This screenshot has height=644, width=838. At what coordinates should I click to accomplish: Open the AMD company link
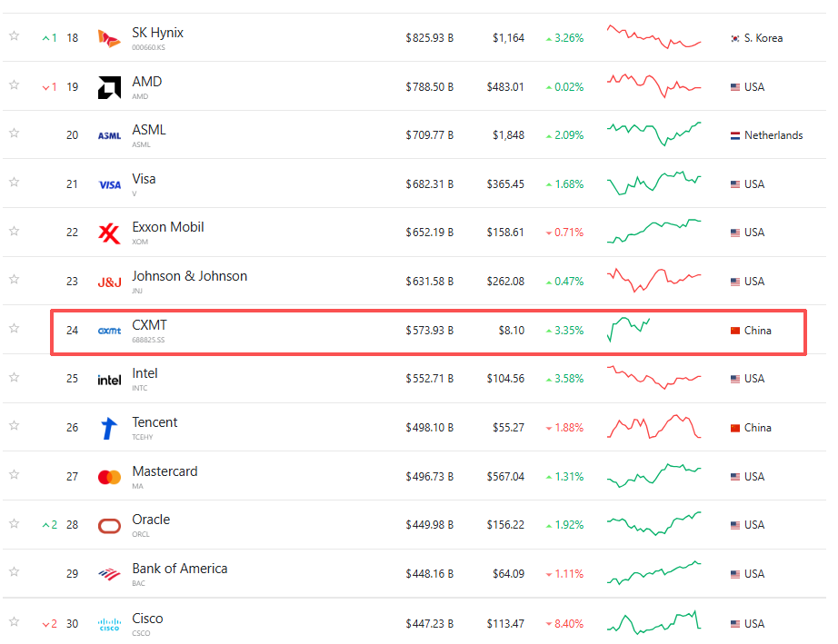pos(147,82)
